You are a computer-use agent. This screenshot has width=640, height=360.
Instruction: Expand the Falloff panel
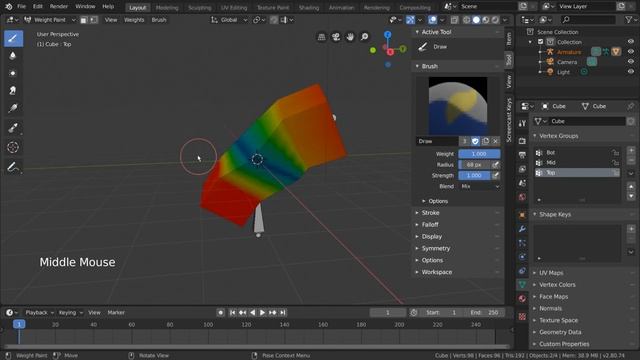(x=430, y=224)
